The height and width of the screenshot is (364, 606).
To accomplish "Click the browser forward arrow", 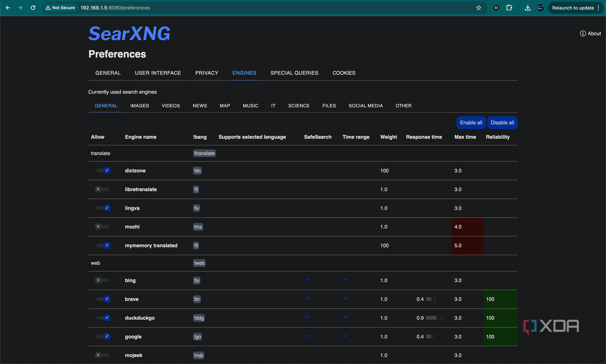I will [20, 8].
